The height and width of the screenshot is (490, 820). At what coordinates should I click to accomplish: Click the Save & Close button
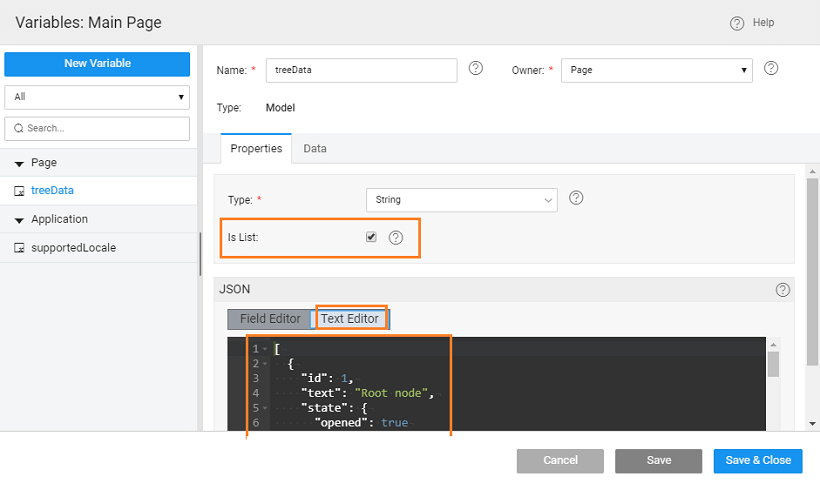pos(758,460)
